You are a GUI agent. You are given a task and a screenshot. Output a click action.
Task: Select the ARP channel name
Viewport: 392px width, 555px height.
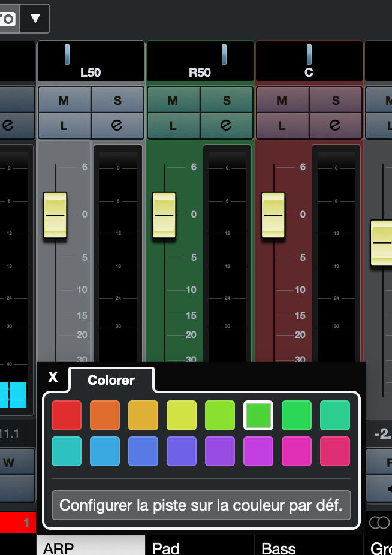[91, 545]
